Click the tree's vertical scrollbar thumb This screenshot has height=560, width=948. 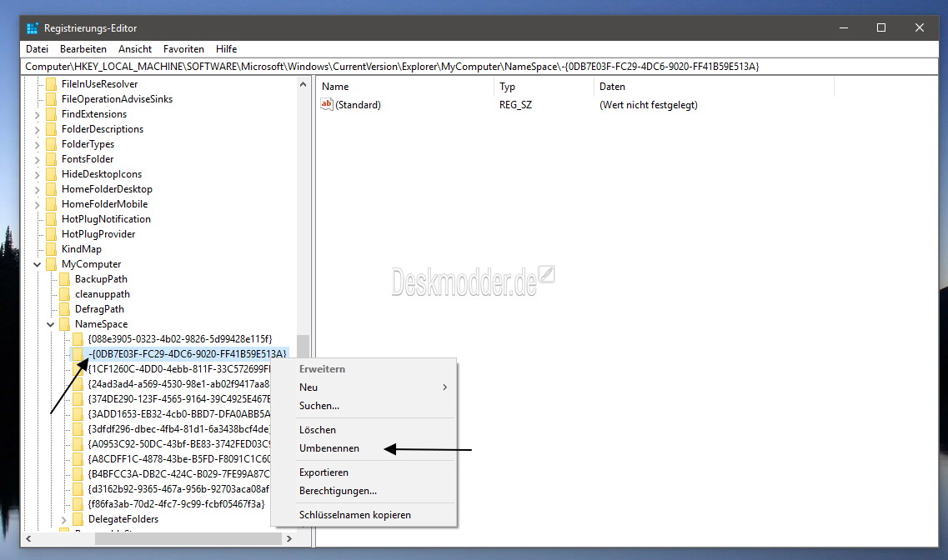tap(303, 347)
